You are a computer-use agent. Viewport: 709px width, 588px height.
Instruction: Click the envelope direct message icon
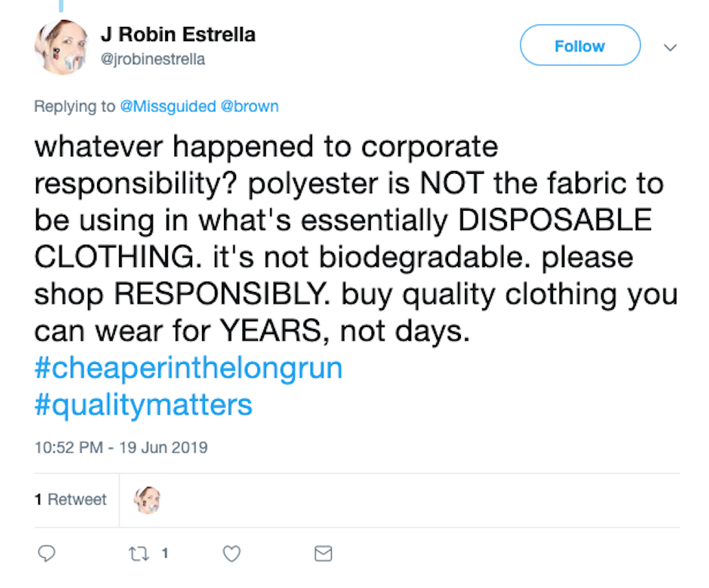(x=323, y=553)
